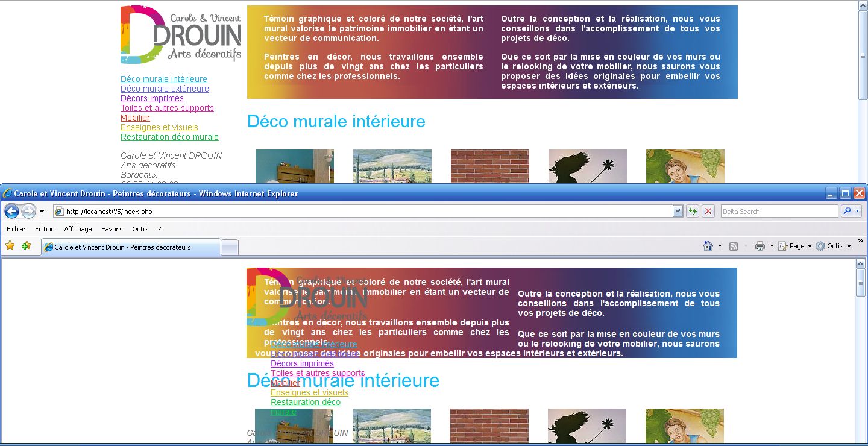The height and width of the screenshot is (446, 868).
Task: Select the Carole et Vincent Drouin tab
Action: click(131, 247)
